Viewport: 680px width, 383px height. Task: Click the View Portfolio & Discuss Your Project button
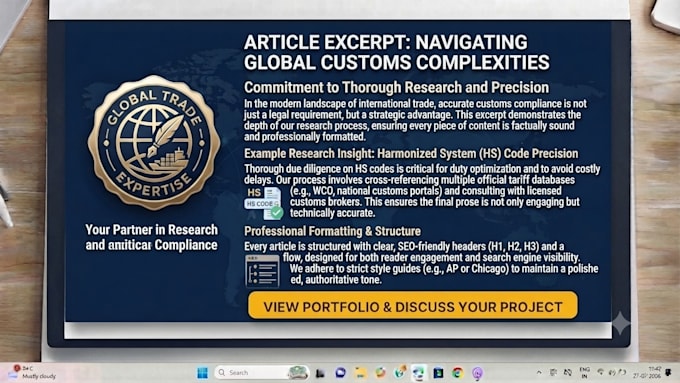click(413, 306)
